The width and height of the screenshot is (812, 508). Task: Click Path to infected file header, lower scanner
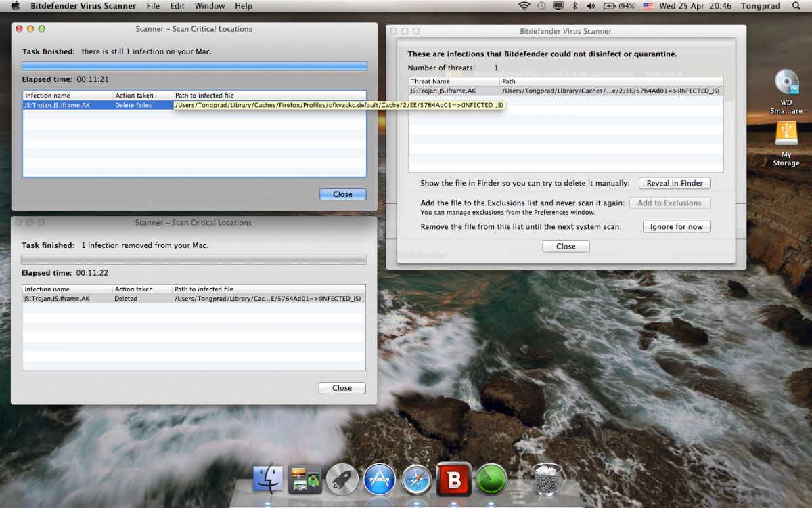pos(269,289)
